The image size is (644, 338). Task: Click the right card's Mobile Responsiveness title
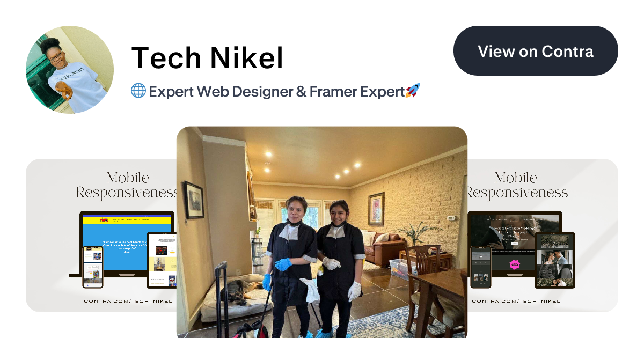pyautogui.click(x=517, y=185)
